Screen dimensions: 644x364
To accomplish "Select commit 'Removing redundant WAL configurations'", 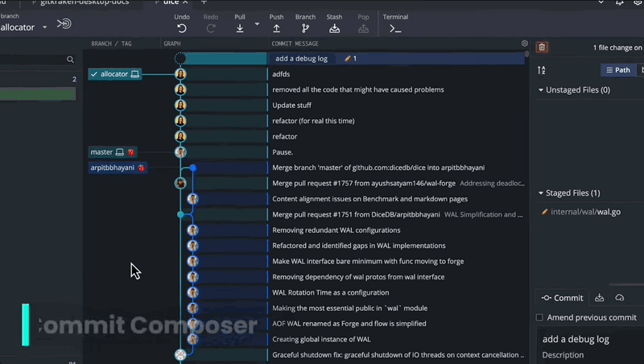I will [336, 230].
